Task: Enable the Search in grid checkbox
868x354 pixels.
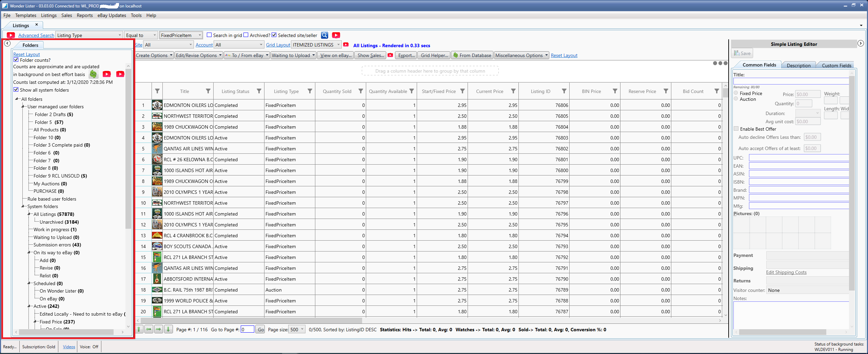Action: point(209,35)
